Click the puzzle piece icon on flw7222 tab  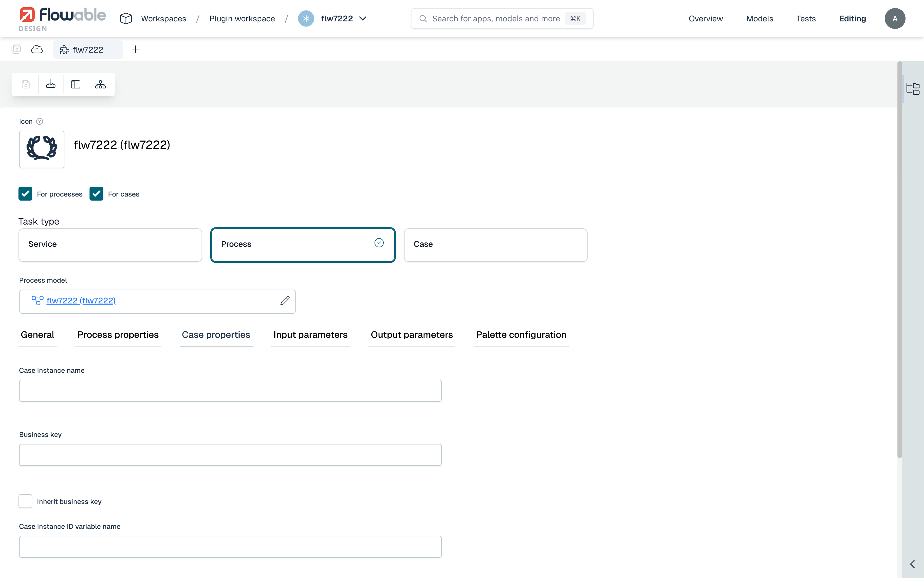[64, 50]
